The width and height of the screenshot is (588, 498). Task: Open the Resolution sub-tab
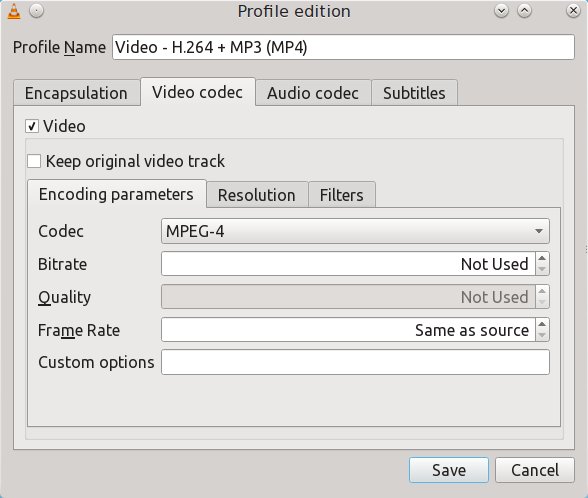coord(257,195)
